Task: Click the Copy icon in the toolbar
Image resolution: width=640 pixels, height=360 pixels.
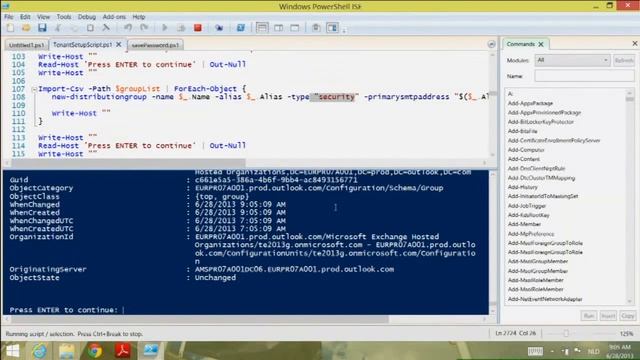Action: 74,28
